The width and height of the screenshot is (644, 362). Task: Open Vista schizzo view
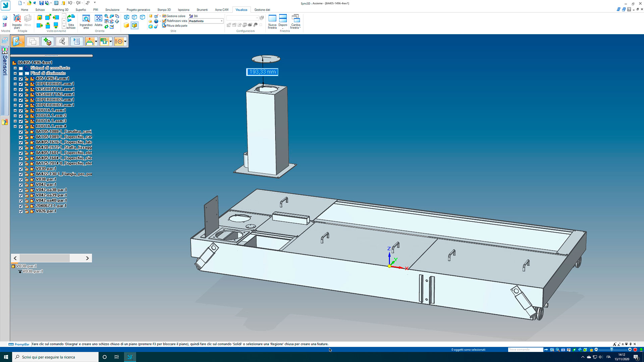71,21
